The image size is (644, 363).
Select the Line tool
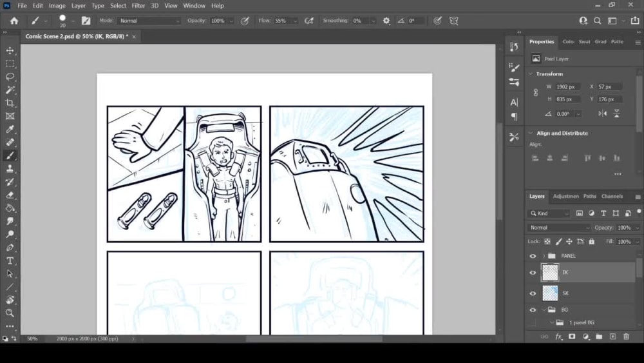pyautogui.click(x=10, y=287)
